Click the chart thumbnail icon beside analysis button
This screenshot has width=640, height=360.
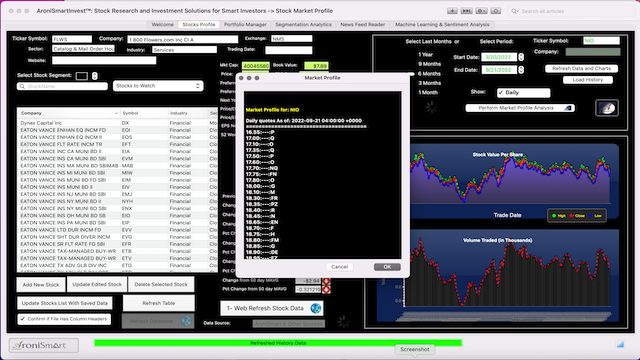tap(607, 108)
